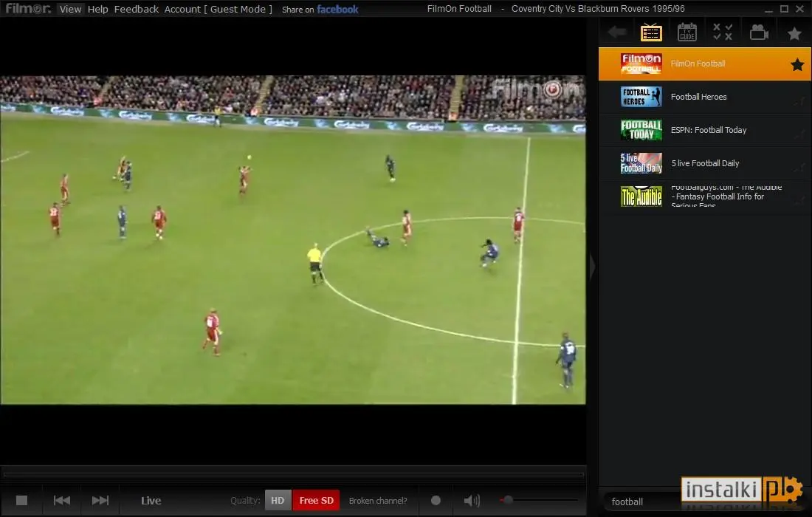Image resolution: width=812 pixels, height=517 pixels.
Task: Switch quality to HD
Action: pyautogui.click(x=278, y=501)
